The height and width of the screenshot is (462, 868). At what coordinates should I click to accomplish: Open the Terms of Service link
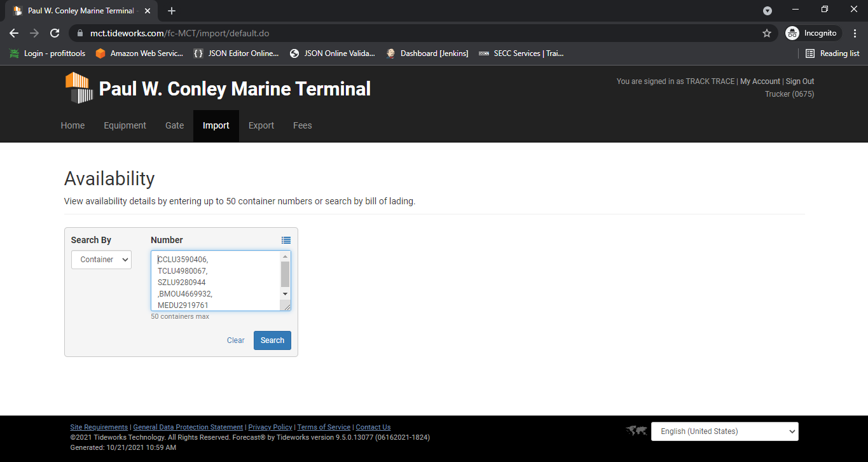(x=324, y=427)
